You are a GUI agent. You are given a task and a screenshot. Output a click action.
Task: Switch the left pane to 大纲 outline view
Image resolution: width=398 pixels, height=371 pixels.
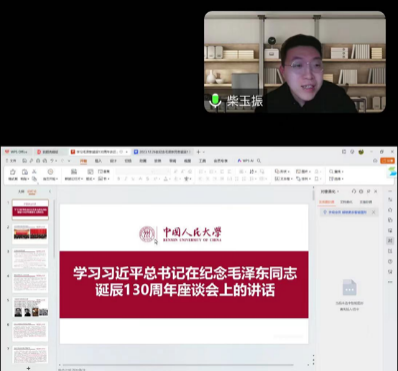pyautogui.click(x=21, y=192)
